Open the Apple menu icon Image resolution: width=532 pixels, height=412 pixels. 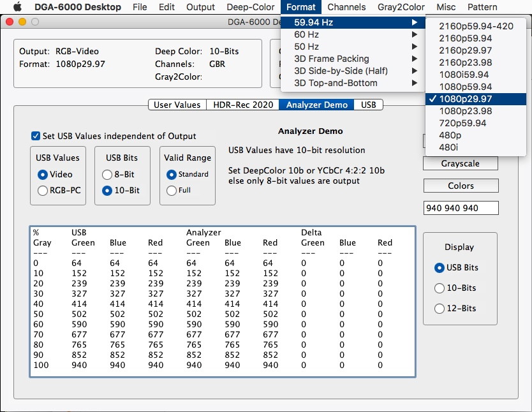17,7
